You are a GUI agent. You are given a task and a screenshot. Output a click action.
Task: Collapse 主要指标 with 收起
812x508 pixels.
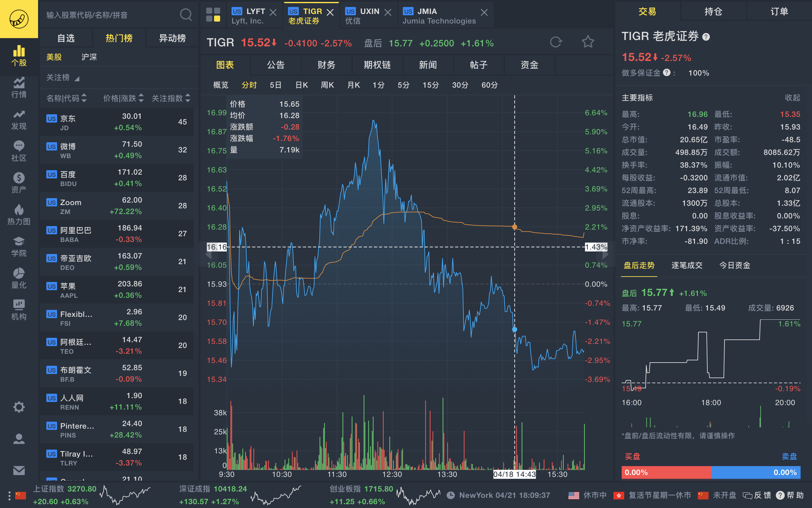[792, 98]
